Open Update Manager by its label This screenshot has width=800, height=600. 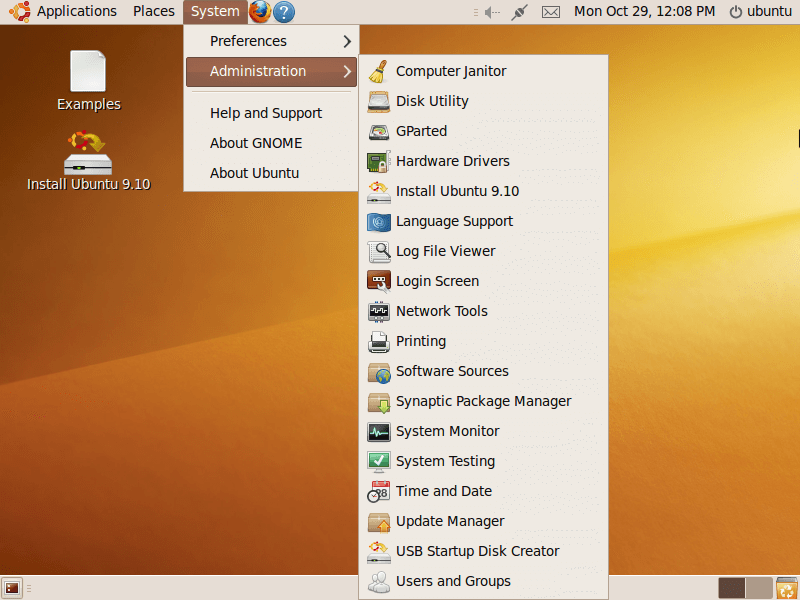coord(450,521)
